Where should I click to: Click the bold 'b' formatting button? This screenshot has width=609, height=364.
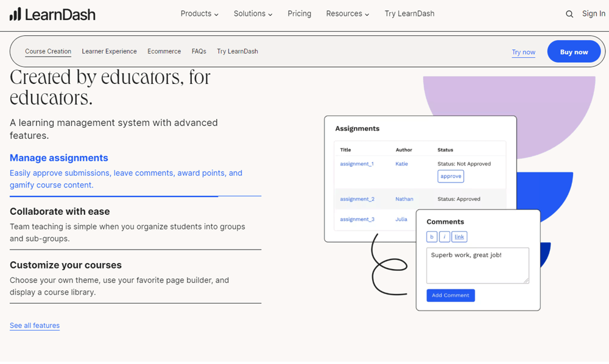point(432,237)
